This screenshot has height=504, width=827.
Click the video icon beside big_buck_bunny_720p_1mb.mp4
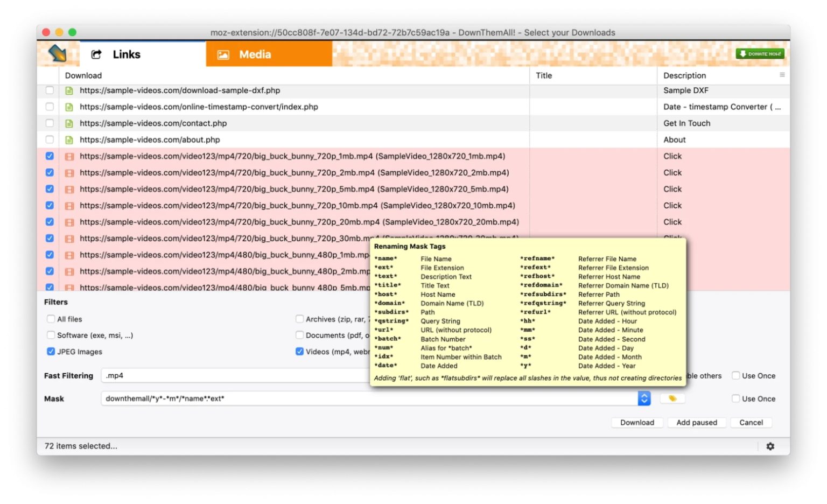(69, 156)
